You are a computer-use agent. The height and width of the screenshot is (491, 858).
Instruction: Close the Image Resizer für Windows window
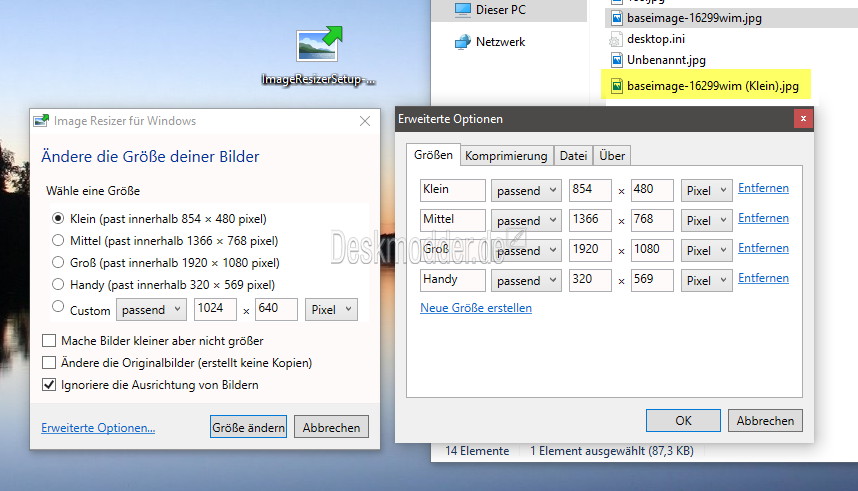click(365, 121)
